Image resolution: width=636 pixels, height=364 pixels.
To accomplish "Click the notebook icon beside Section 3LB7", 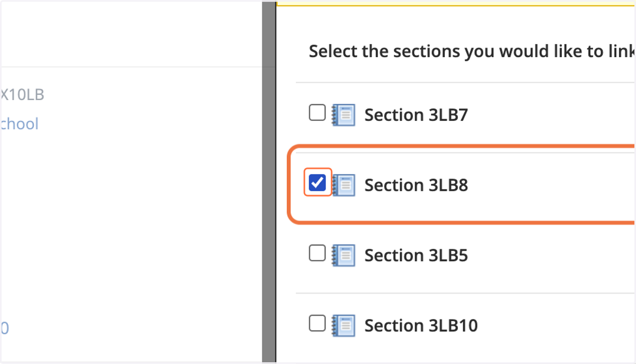I will tap(343, 114).
